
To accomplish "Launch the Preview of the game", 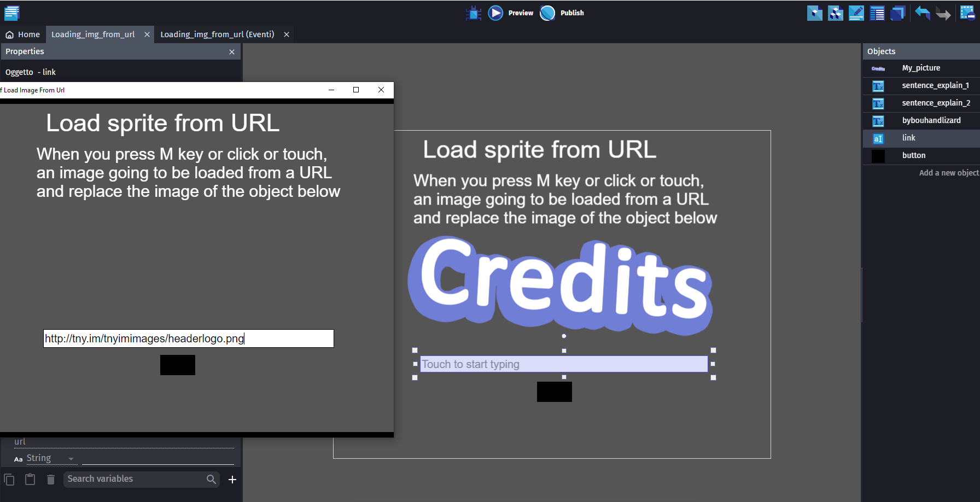I will [511, 13].
